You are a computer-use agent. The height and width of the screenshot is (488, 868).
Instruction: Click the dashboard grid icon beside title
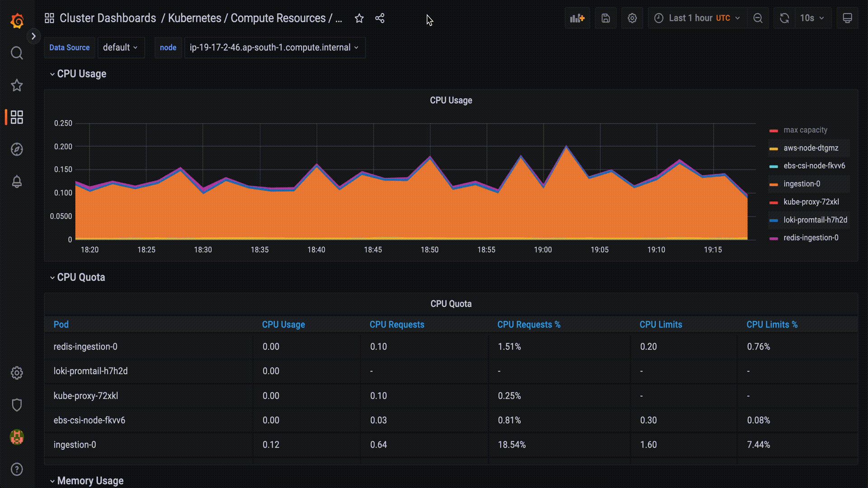click(49, 18)
